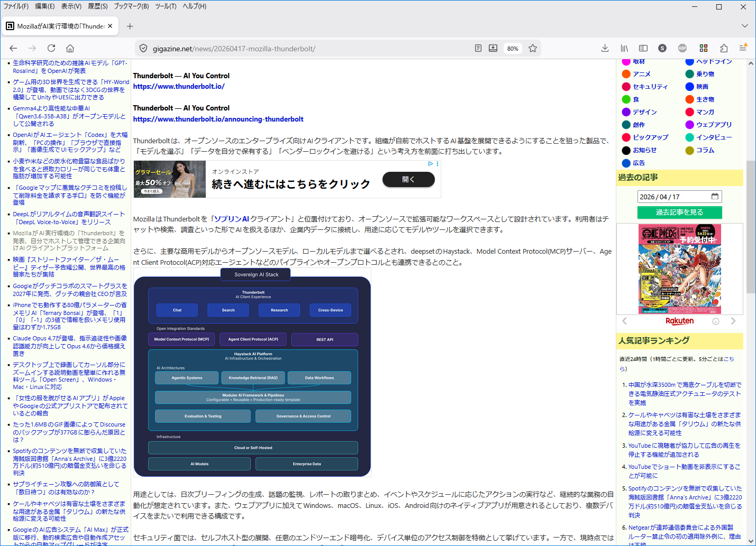Bookmark this page with the star icon
The width and height of the screenshot is (756, 546).
[533, 48]
